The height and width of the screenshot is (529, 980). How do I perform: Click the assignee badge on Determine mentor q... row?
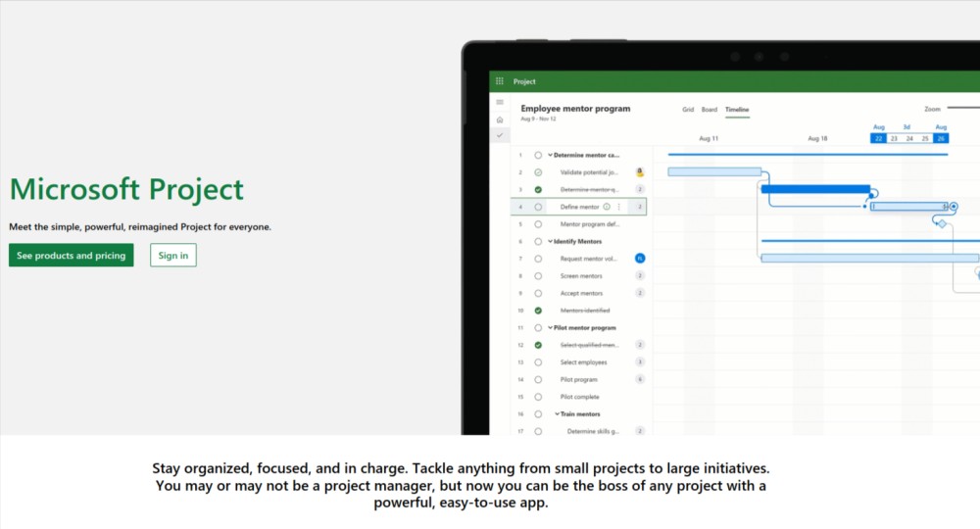click(639, 189)
